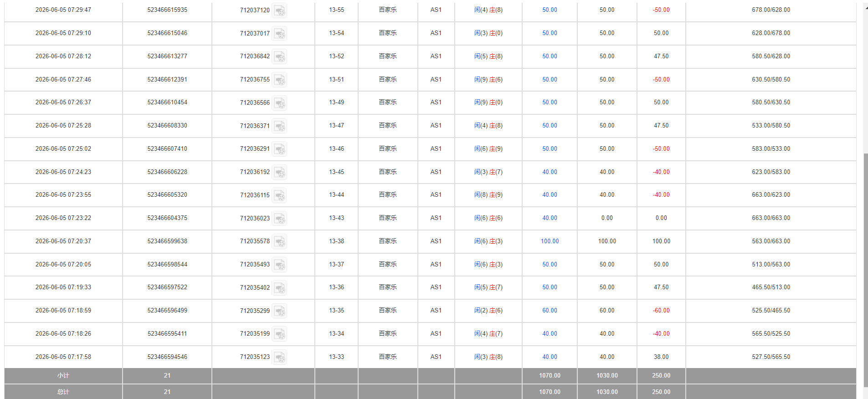The width and height of the screenshot is (868, 399).
Task: Click 百家乐 game type in 13-52 row
Action: coord(388,56)
